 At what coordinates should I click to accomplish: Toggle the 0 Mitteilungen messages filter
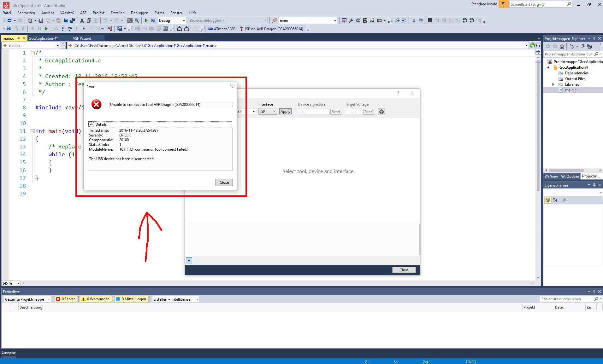(131, 299)
